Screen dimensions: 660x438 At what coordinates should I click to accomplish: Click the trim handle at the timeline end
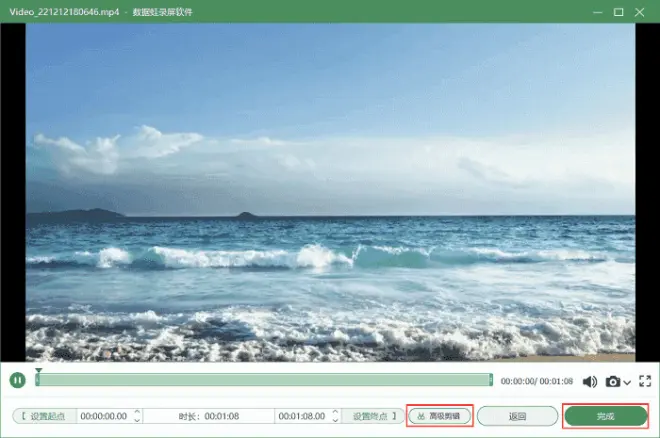tap(491, 380)
